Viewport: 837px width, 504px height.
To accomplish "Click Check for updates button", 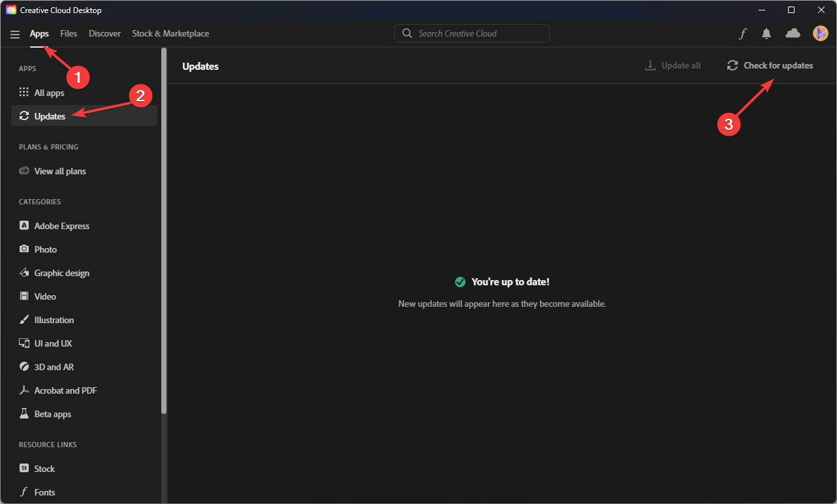I will click(x=770, y=65).
